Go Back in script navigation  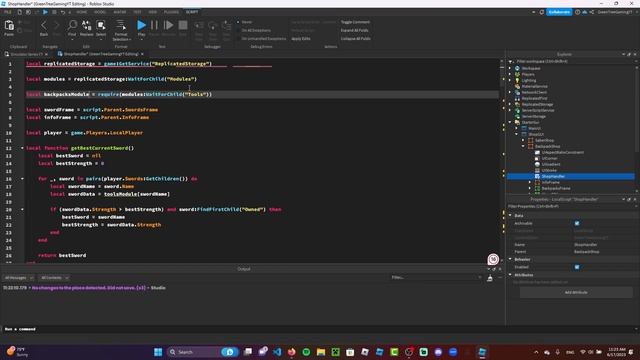44,28
